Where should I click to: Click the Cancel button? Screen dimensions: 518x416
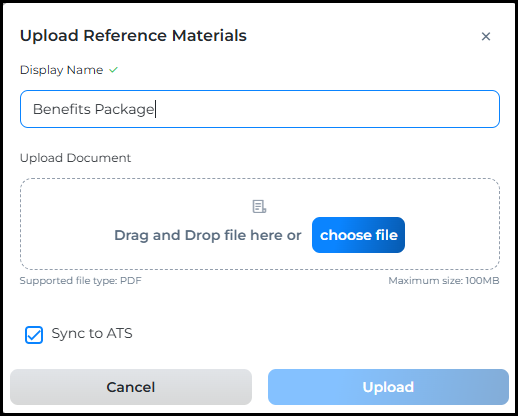131,387
